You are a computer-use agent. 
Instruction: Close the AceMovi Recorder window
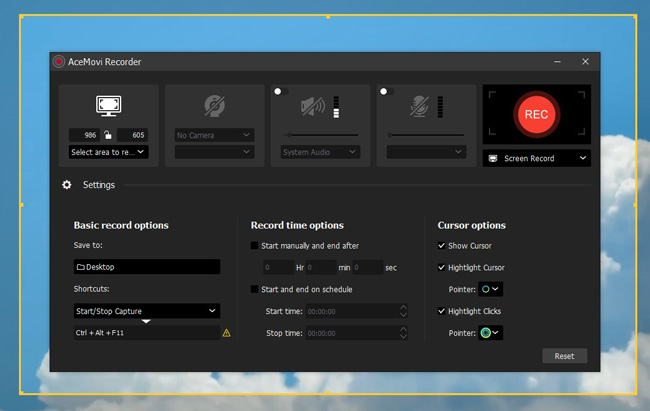585,62
